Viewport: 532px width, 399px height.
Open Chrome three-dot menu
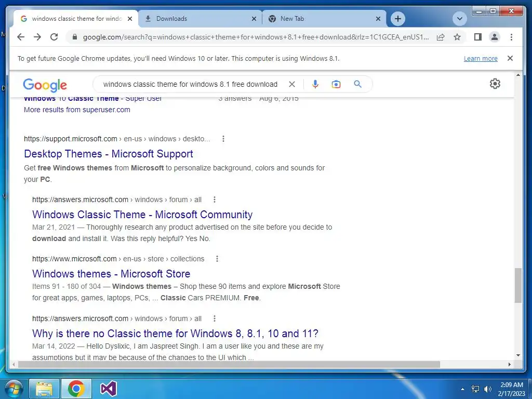(x=511, y=37)
